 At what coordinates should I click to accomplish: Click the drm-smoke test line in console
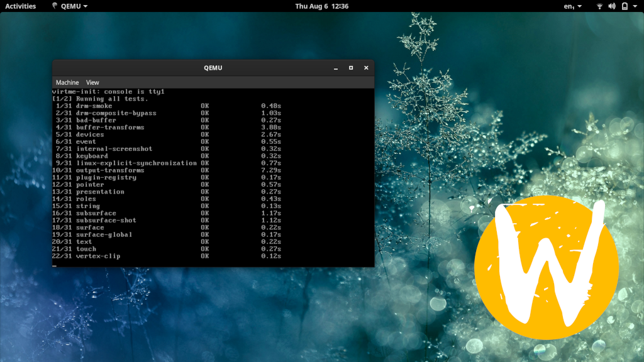(94, 106)
